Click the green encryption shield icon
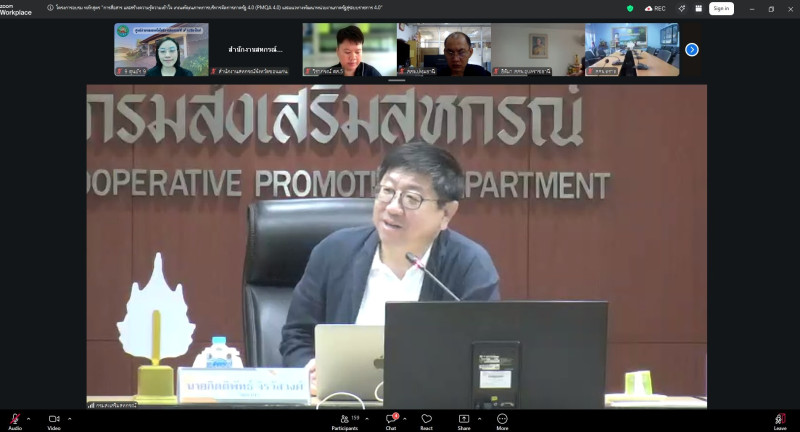 630,8
